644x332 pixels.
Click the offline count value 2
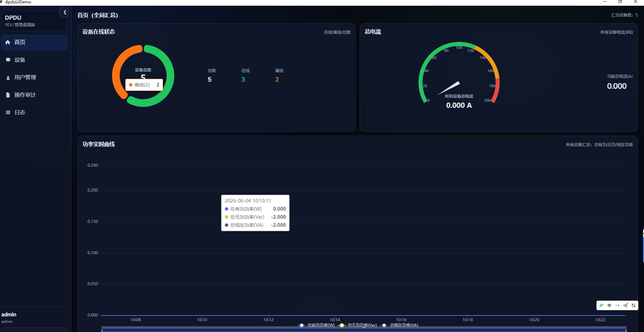tap(277, 79)
